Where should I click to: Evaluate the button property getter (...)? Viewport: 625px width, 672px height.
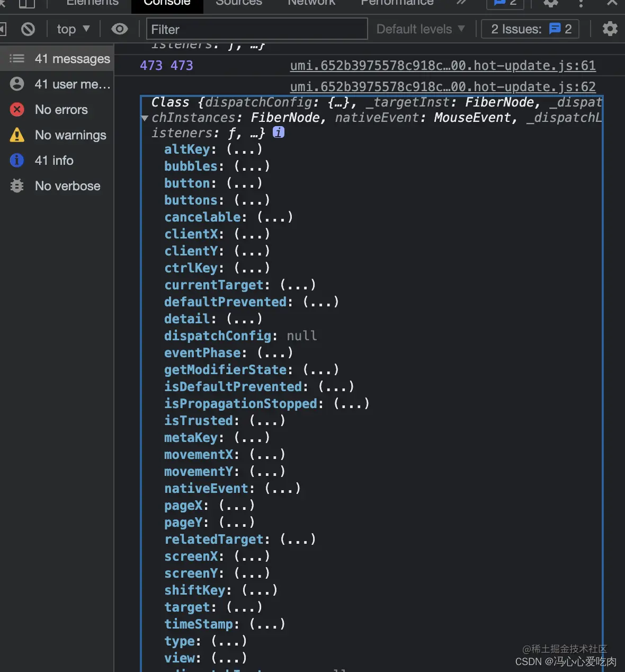244,183
